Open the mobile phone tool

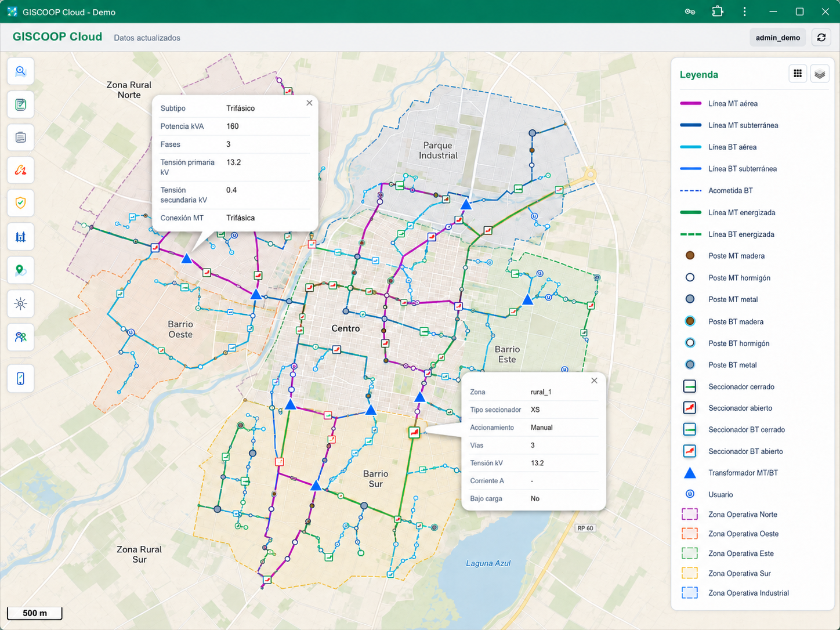coord(20,379)
